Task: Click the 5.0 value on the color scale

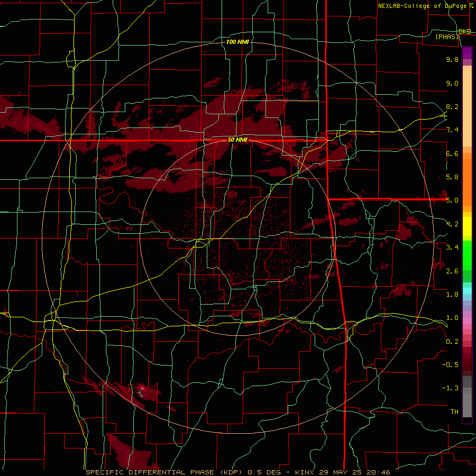Action: [452, 200]
